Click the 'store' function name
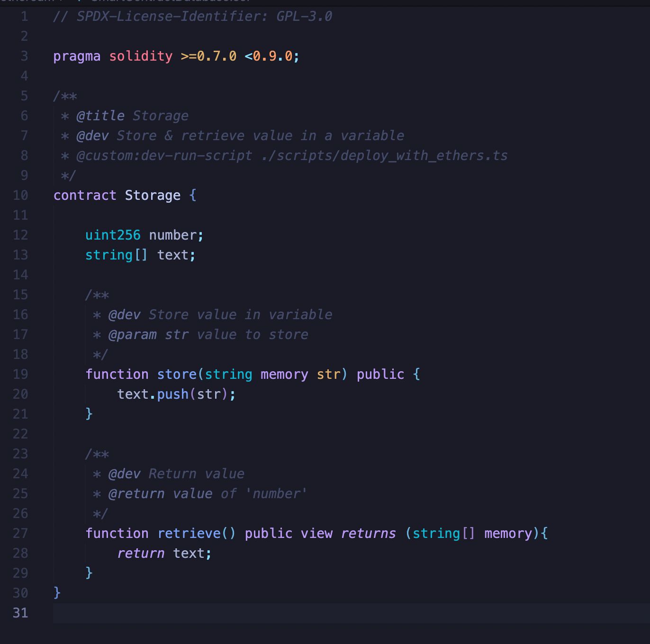The width and height of the screenshot is (650, 644). [x=177, y=375]
